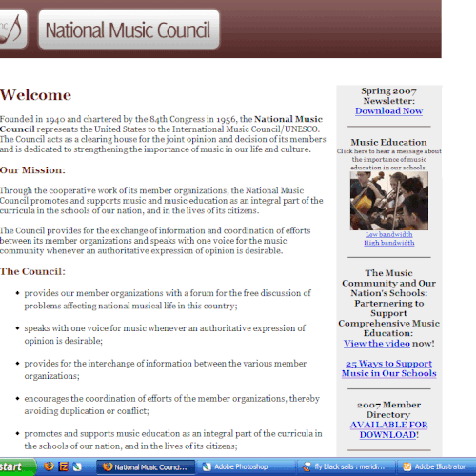Launch Firefox from quick launch bar
The height and width of the screenshot is (476, 476).
click(49, 466)
